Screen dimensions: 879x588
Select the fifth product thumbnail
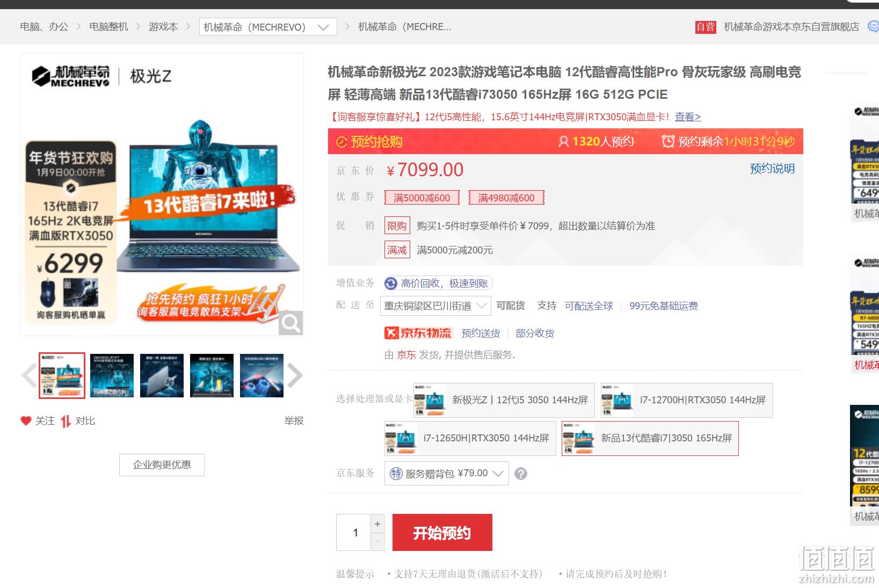click(261, 375)
